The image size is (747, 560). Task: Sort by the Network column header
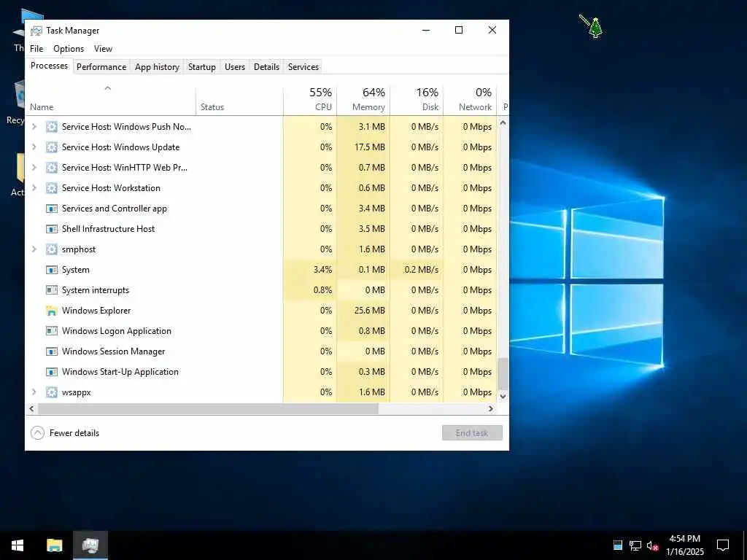coord(471,101)
